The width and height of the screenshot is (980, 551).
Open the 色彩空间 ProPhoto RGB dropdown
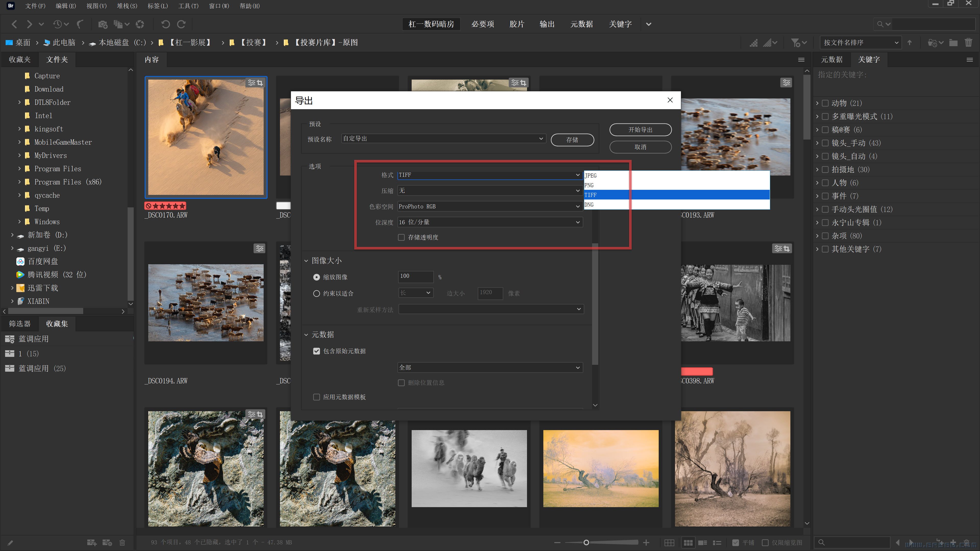pyautogui.click(x=489, y=206)
